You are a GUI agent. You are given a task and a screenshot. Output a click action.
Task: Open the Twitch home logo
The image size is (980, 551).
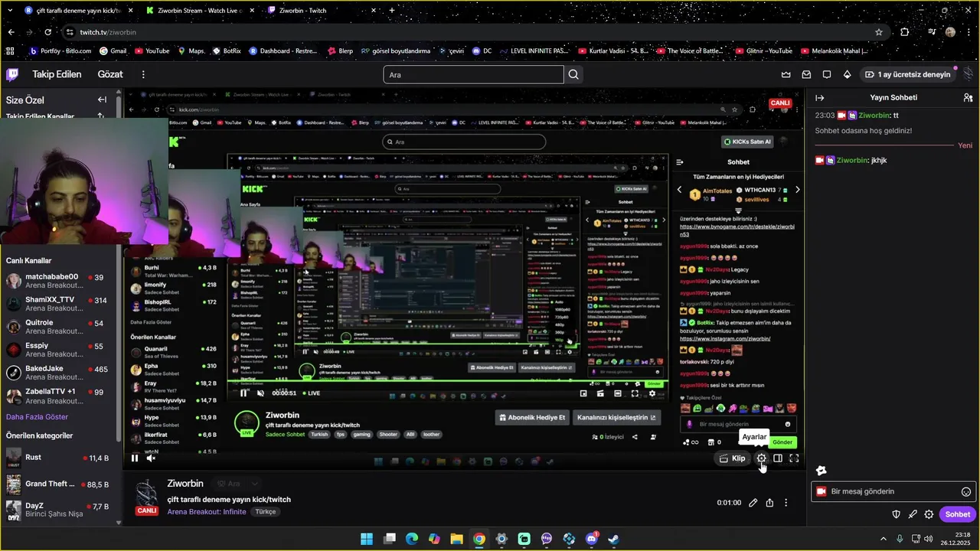point(13,74)
